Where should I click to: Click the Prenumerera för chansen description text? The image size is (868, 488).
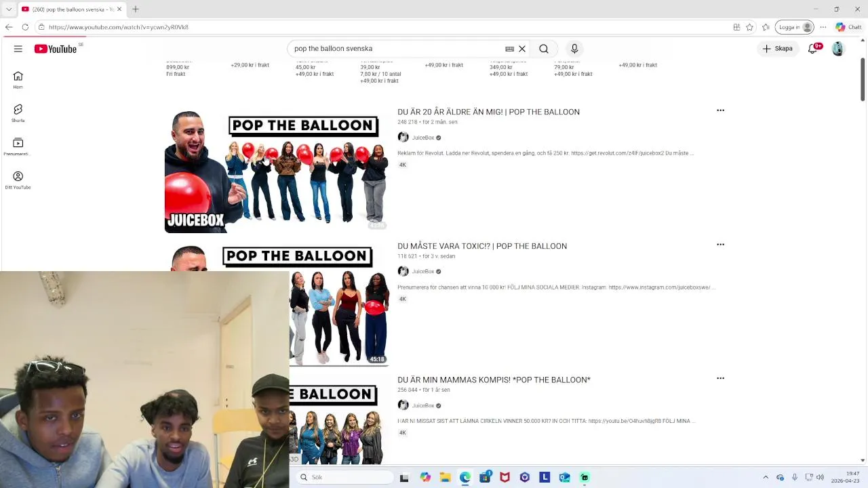click(x=556, y=287)
